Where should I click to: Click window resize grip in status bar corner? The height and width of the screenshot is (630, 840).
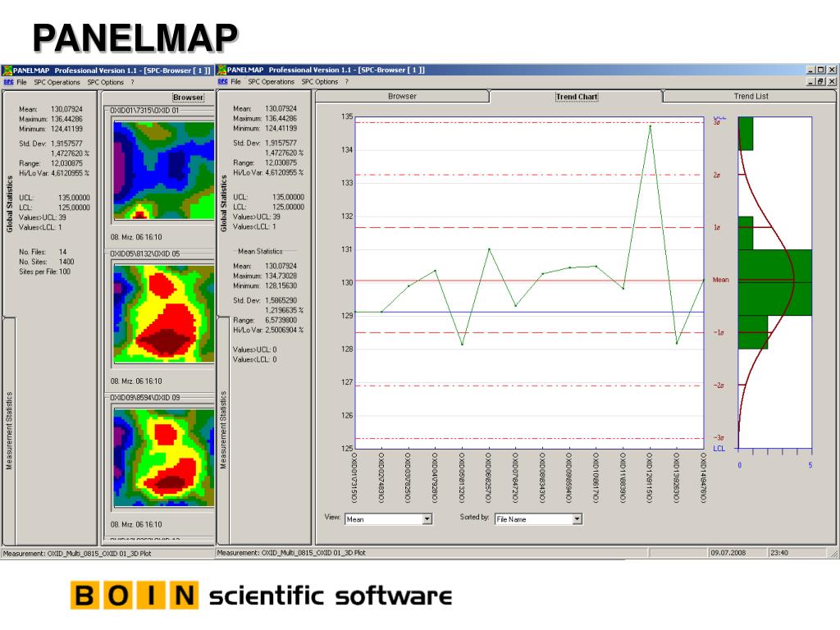point(834,554)
